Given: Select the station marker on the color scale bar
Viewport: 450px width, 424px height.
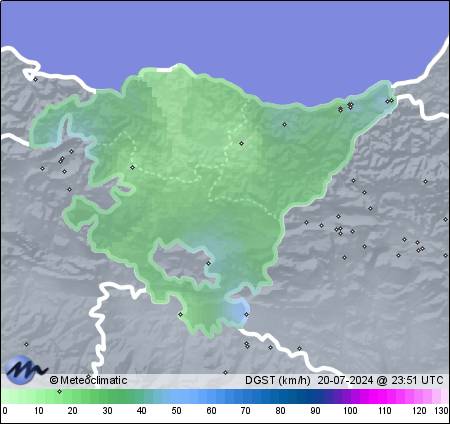Looking at the screenshot, I should click(59, 391).
